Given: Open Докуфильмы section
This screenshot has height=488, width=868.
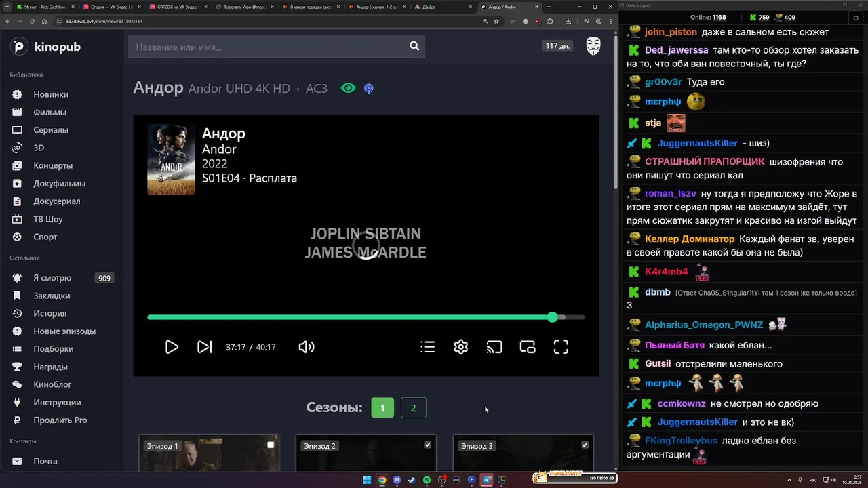Looking at the screenshot, I should pos(59,183).
